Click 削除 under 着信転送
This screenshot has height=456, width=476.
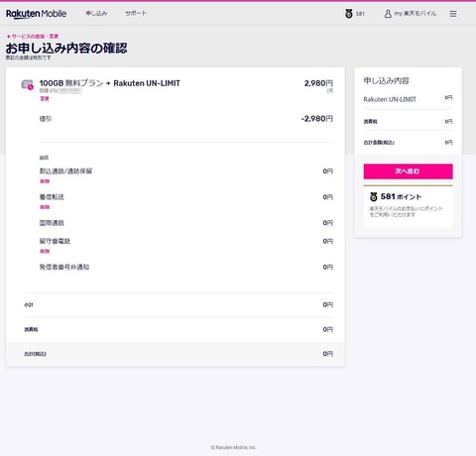pyautogui.click(x=45, y=207)
